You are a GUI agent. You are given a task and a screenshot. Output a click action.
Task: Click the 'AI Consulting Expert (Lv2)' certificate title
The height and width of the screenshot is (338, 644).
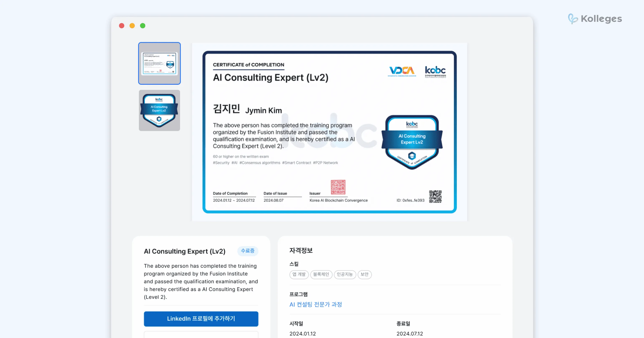(x=270, y=77)
